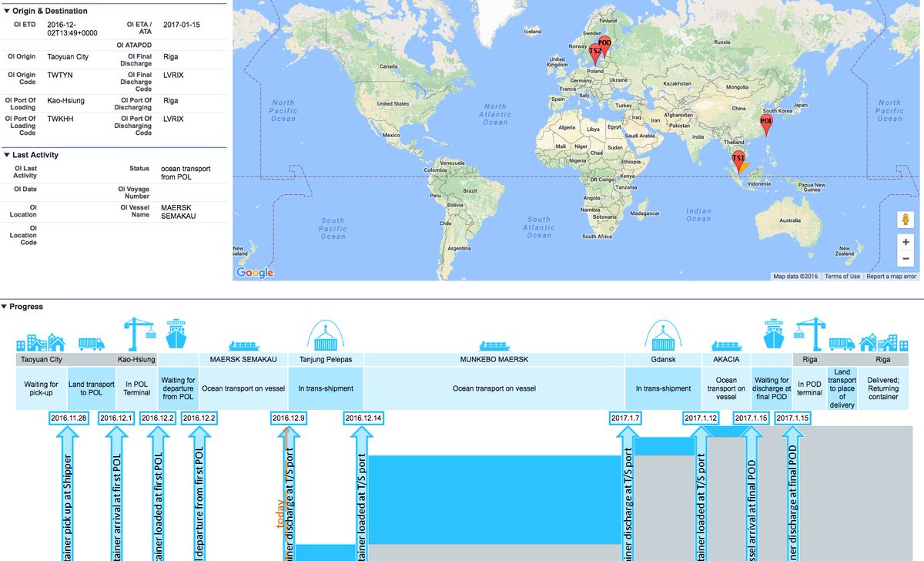Viewport: 924px width, 561px height.
Task: Click 'discharge at final POD' arrow
Action: pos(793,493)
